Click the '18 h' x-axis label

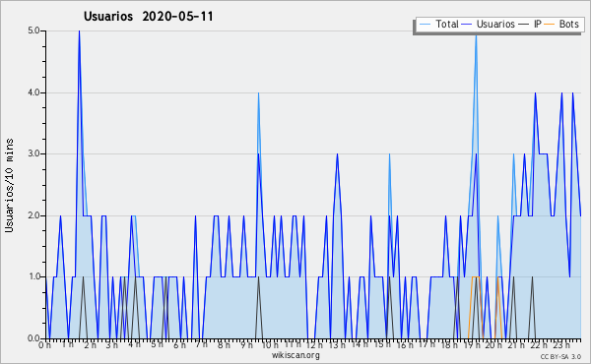(449, 344)
